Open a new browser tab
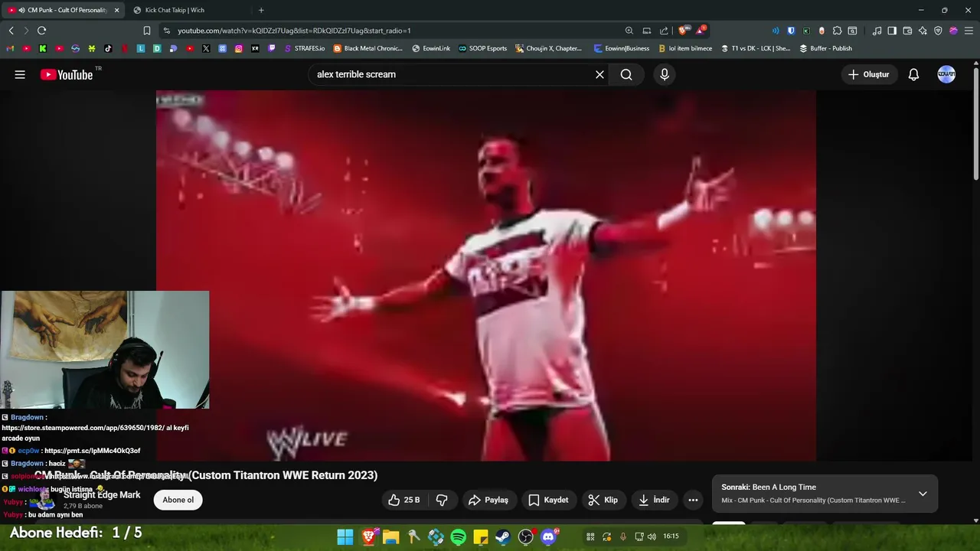This screenshot has height=551, width=980. point(261,10)
